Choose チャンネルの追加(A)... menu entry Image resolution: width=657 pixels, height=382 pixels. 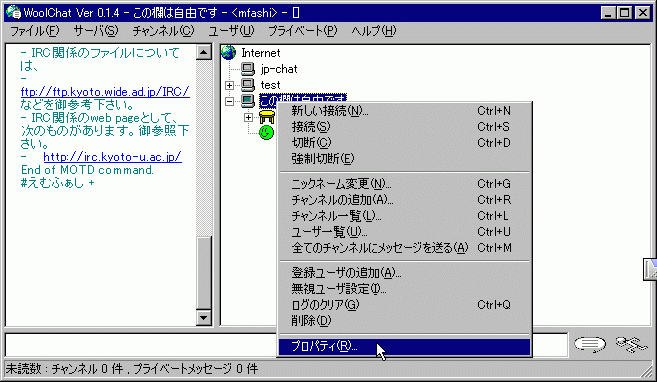[x=404, y=200]
